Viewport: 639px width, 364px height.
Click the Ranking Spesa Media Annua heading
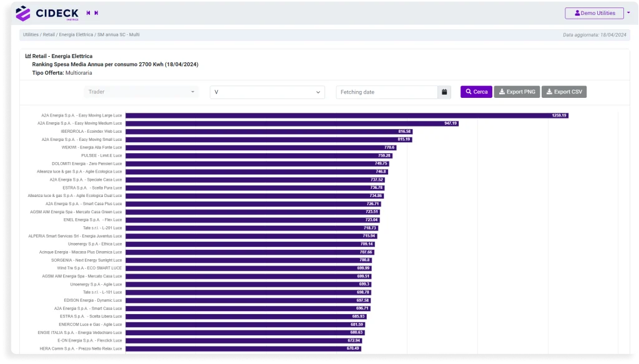coord(115,64)
